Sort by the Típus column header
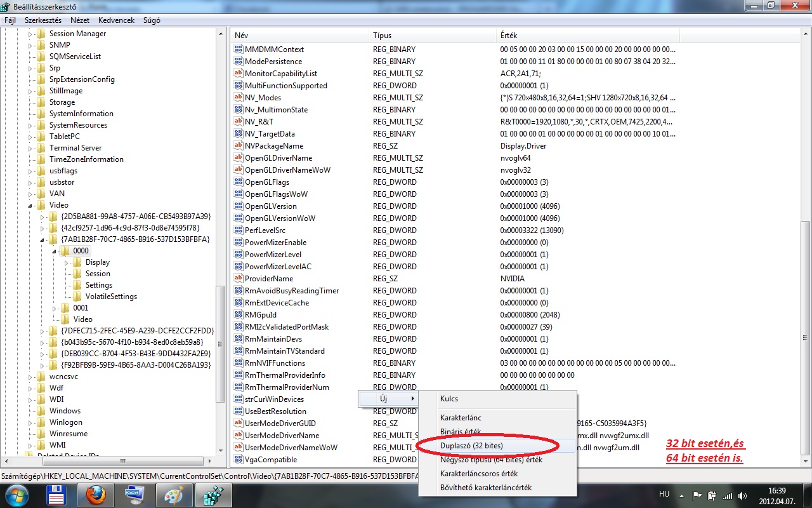Image resolution: width=812 pixels, height=508 pixels. (x=433, y=36)
